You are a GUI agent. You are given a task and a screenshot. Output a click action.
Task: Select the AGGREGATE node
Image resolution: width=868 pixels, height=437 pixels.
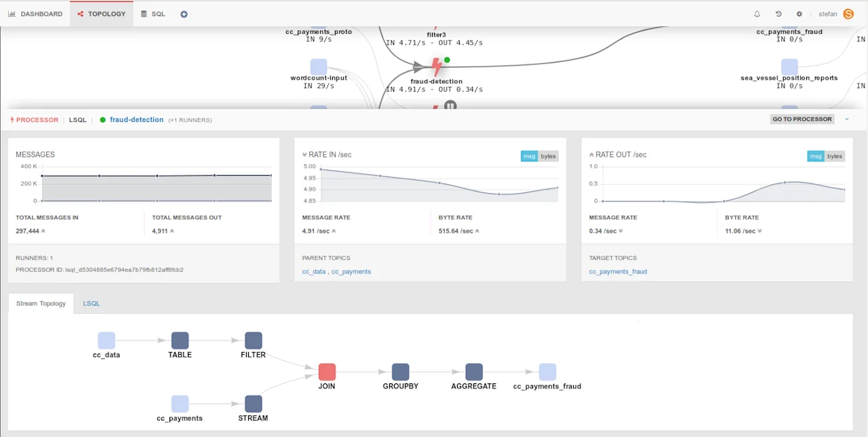[474, 372]
